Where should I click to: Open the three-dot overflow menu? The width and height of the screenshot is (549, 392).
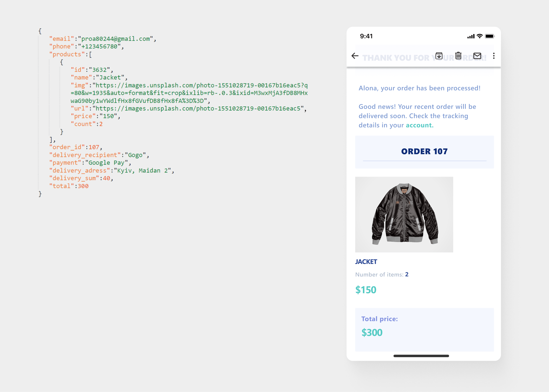(494, 56)
